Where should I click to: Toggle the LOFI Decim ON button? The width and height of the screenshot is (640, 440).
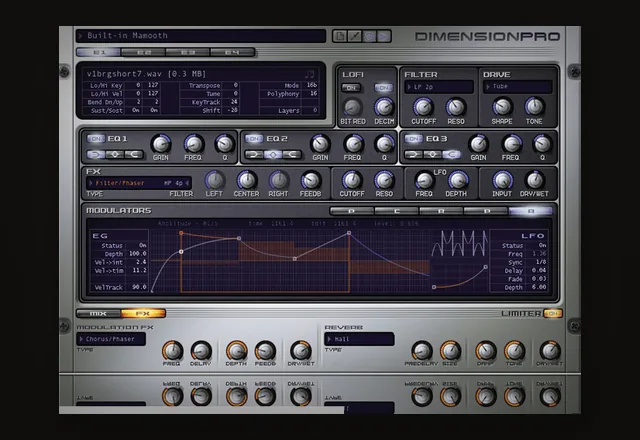tap(383, 88)
